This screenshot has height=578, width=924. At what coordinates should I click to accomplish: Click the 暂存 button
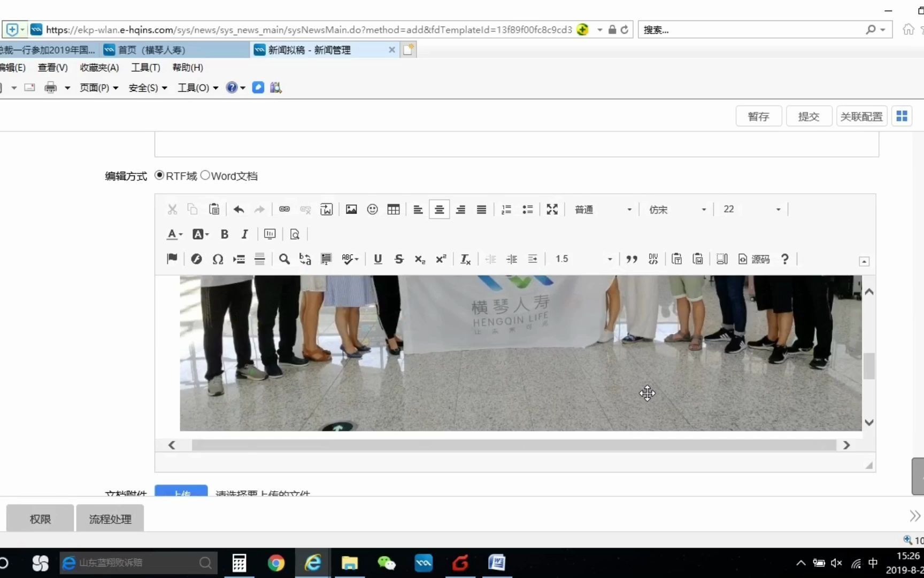click(758, 116)
